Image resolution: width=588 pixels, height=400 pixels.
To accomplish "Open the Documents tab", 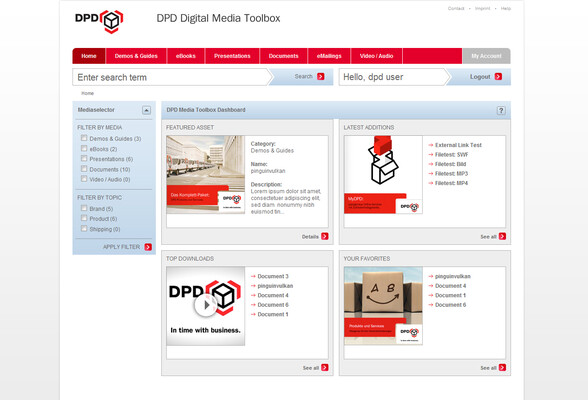I will (x=284, y=56).
